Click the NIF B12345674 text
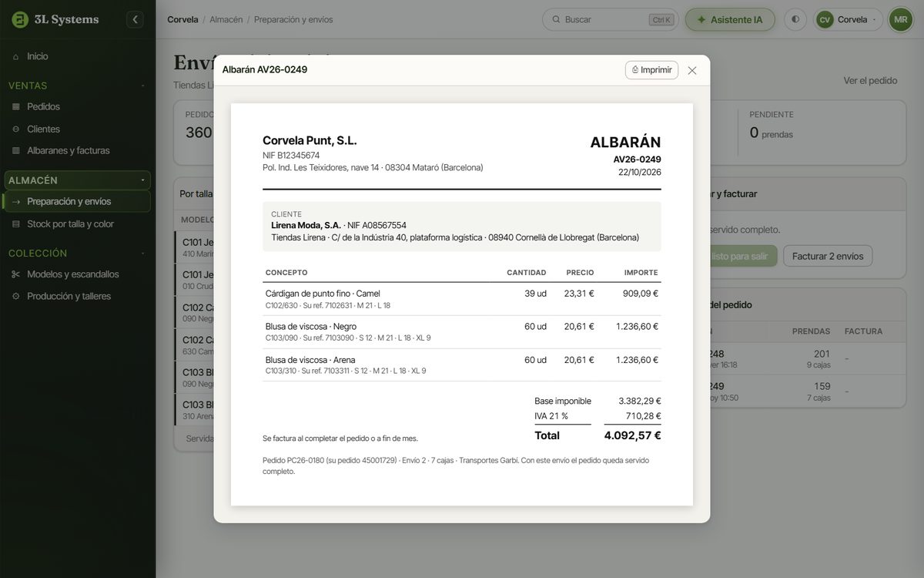The image size is (924, 578). pos(291,155)
